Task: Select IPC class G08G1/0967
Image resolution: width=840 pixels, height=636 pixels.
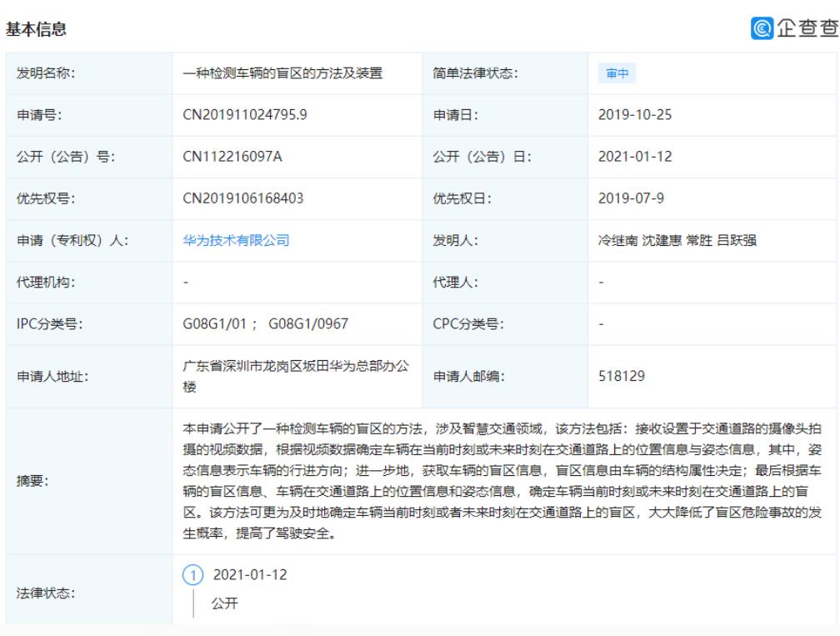Action: [308, 323]
